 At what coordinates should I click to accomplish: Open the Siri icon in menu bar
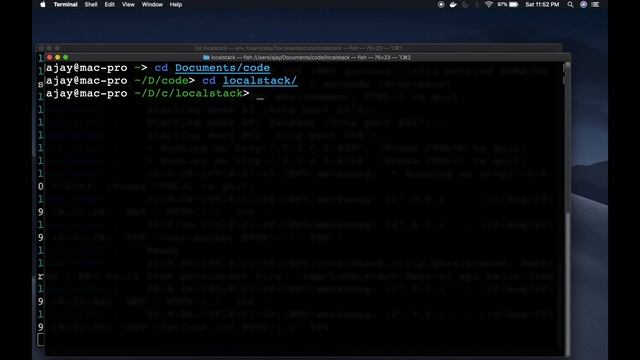click(x=583, y=4)
